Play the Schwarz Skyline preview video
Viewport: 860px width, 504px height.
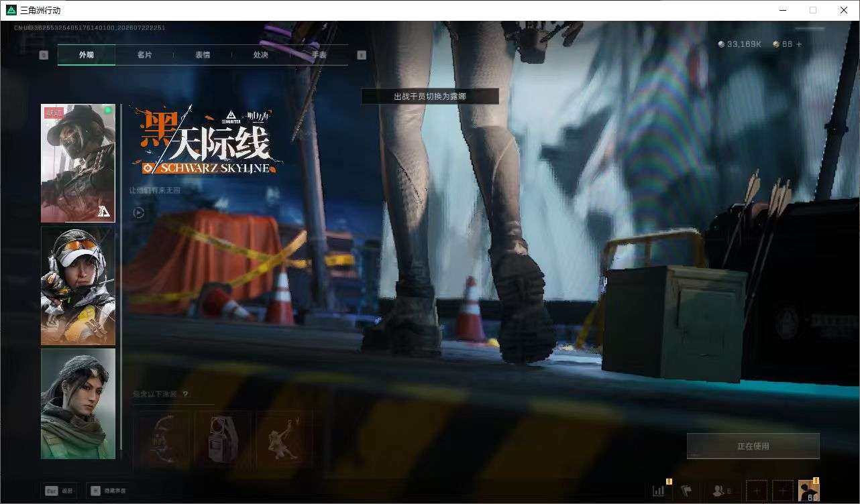click(x=138, y=213)
